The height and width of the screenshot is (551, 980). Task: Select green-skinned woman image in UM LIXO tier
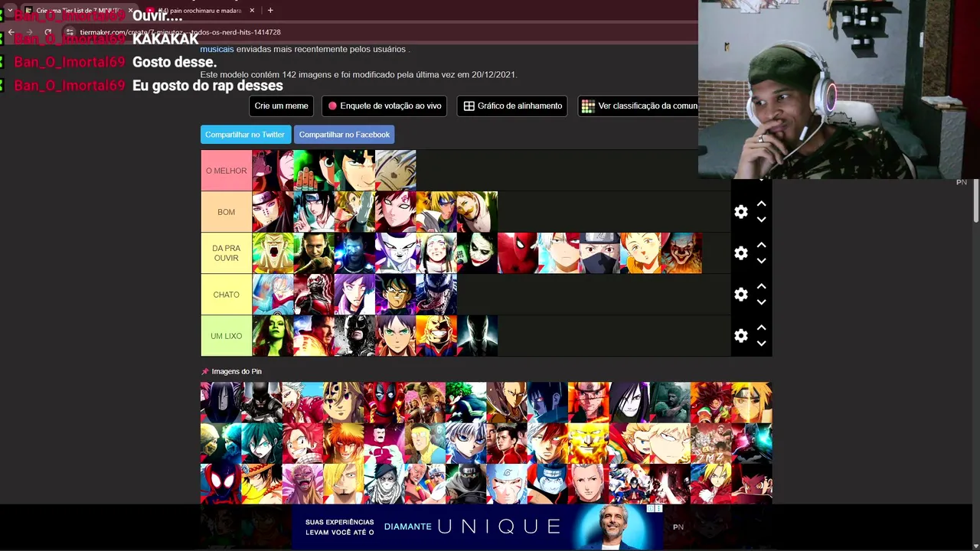(x=273, y=336)
